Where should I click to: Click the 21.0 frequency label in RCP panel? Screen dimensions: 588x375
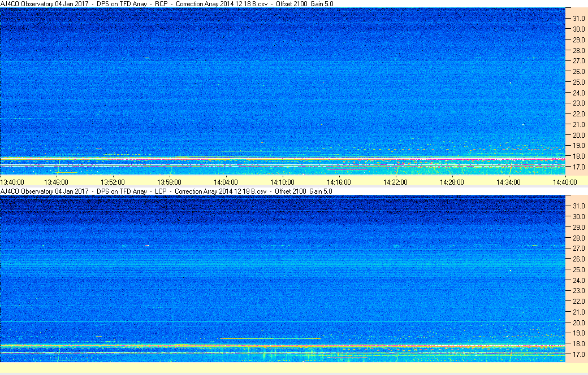pos(578,125)
